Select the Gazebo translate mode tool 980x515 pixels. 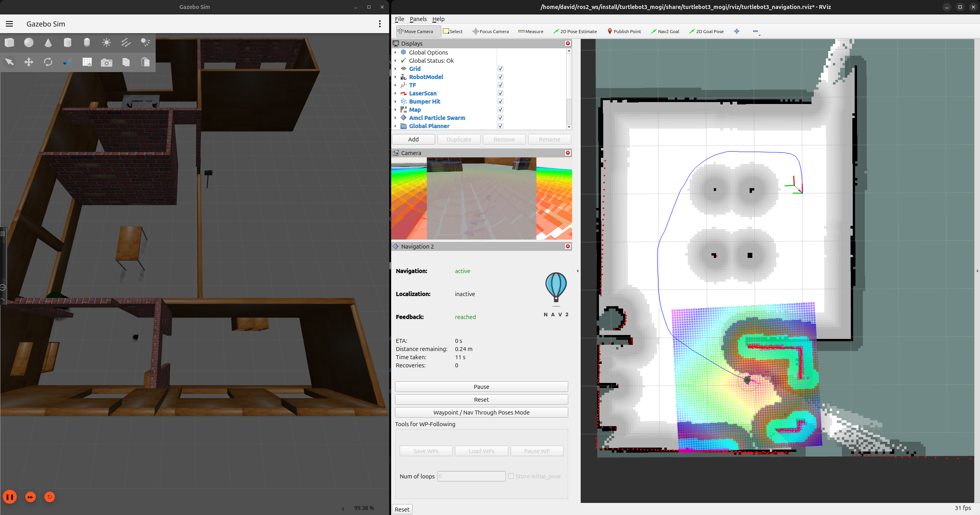click(29, 62)
